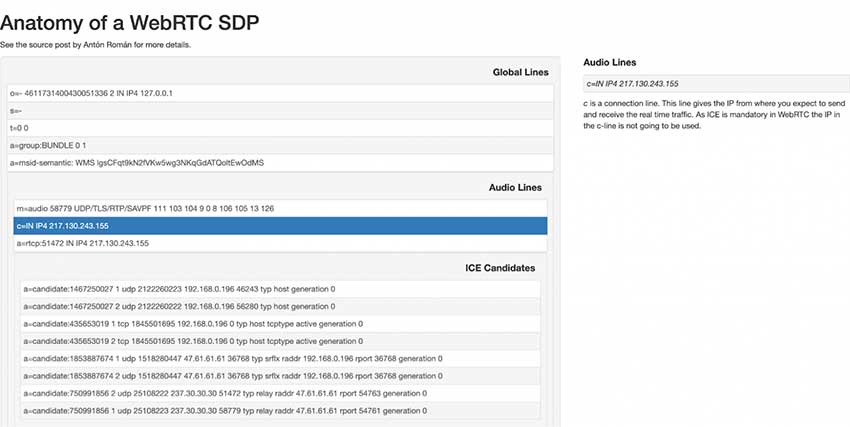Screen dimensions: 850x427
Task: Click the s=- session name line
Action: click(x=279, y=110)
